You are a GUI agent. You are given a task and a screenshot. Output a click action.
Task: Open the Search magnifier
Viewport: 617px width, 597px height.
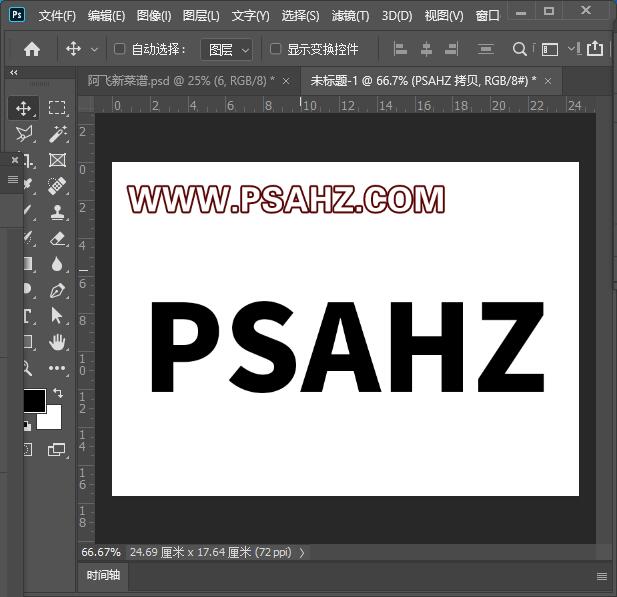tap(519, 49)
